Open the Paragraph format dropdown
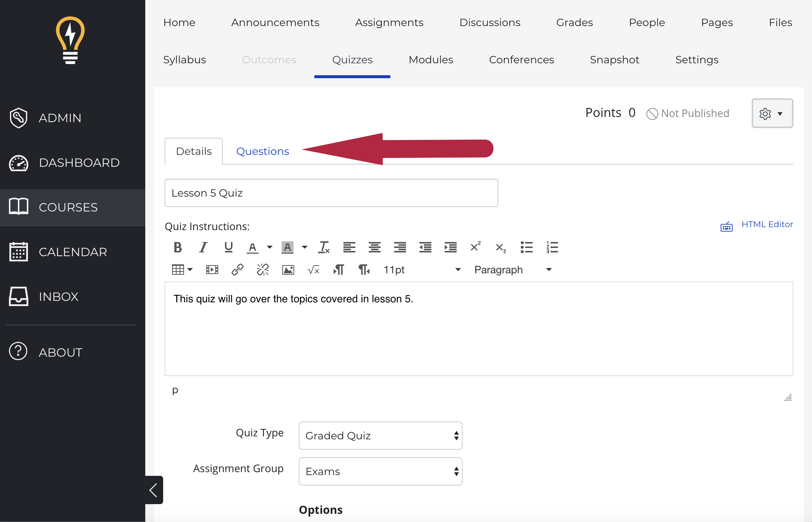The image size is (812, 522). click(x=513, y=270)
